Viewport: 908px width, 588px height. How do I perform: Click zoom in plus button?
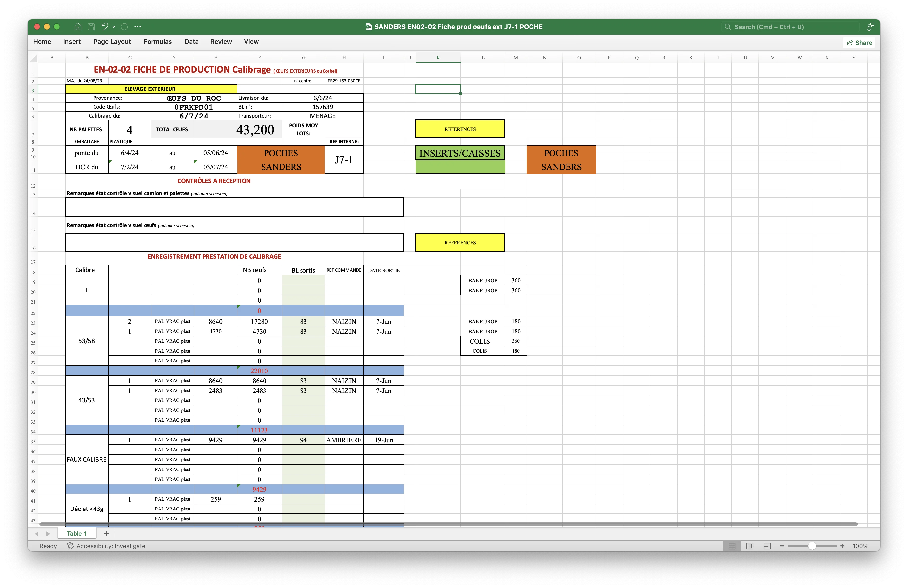point(842,546)
